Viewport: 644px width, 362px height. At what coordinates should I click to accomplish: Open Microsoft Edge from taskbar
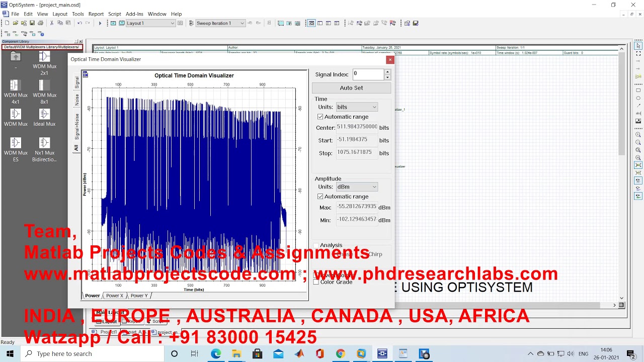pos(216,353)
